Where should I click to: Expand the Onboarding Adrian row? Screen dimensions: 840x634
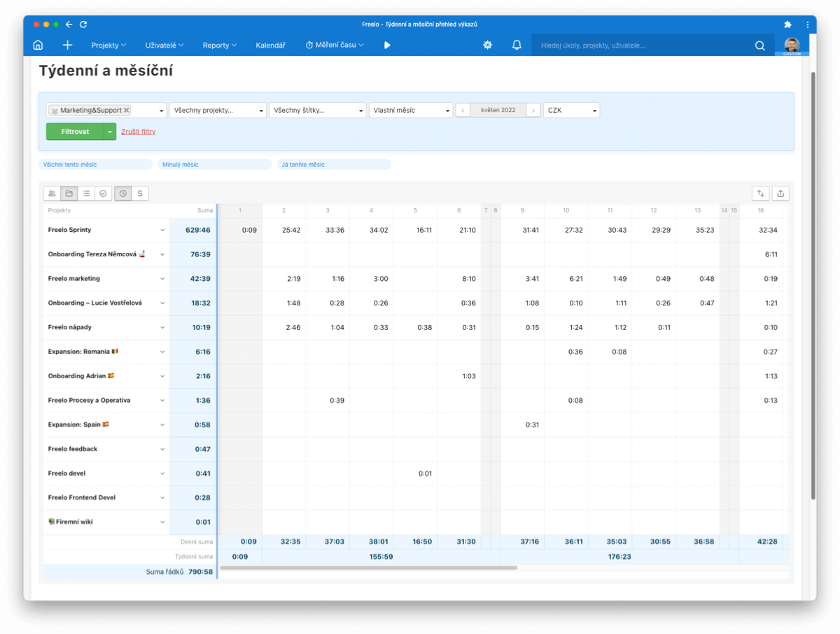pos(162,376)
